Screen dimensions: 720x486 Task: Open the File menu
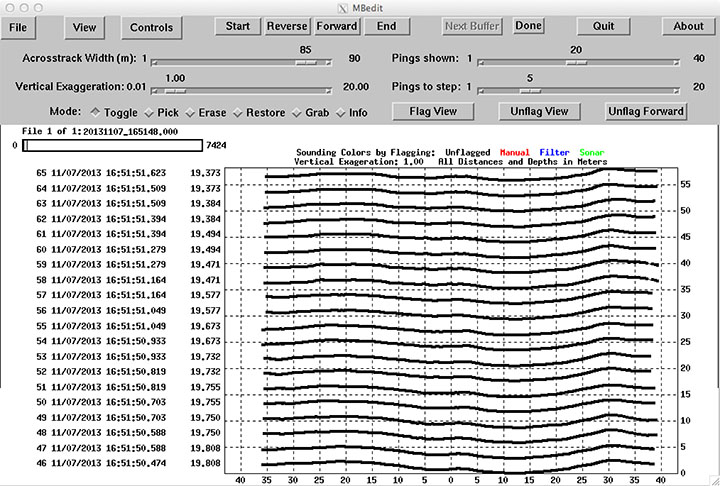17,27
